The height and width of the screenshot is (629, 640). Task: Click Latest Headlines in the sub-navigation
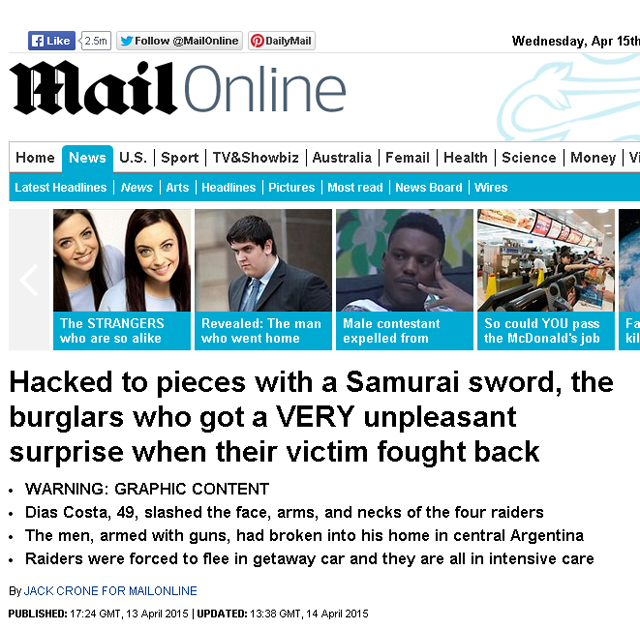(61, 187)
